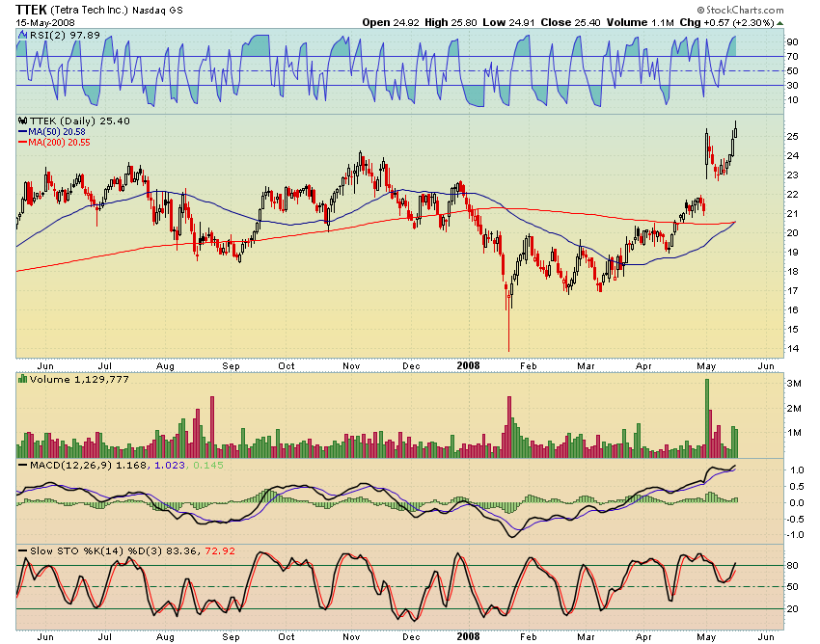Image resolution: width=820 pixels, height=644 pixels.
Task: Click the 90 level on RSI axis
Action: click(x=792, y=41)
